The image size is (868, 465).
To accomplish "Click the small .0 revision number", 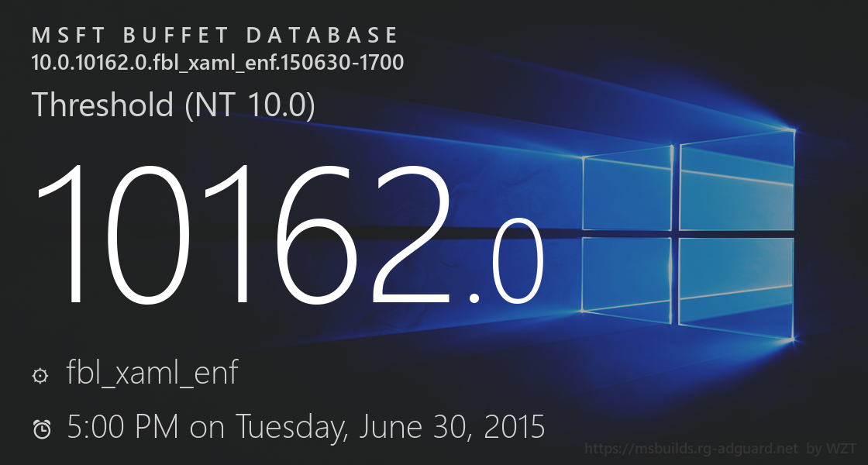I will tap(507, 261).
